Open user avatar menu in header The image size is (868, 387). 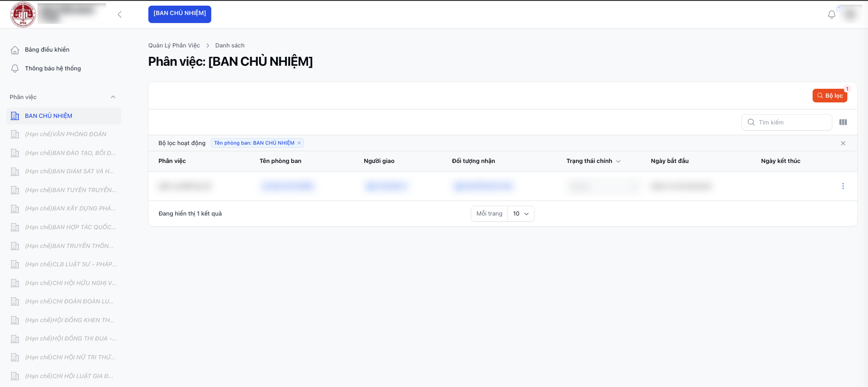(x=850, y=15)
